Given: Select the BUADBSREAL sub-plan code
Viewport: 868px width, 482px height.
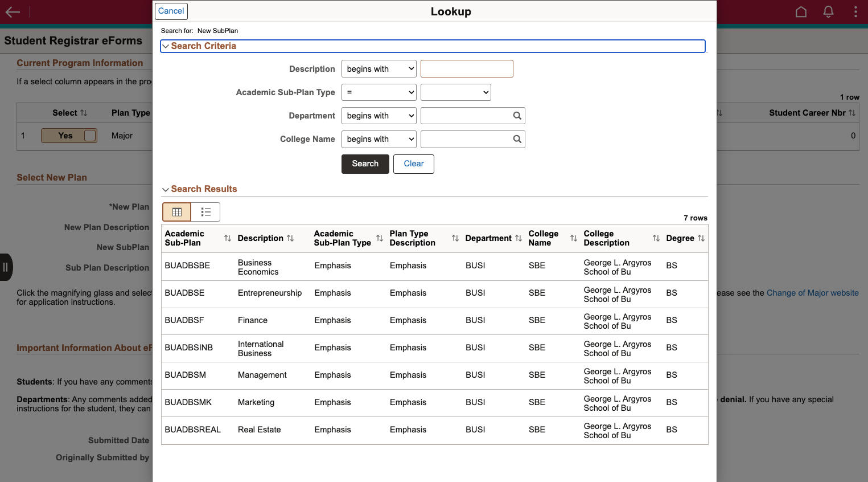Looking at the screenshot, I should click(193, 430).
